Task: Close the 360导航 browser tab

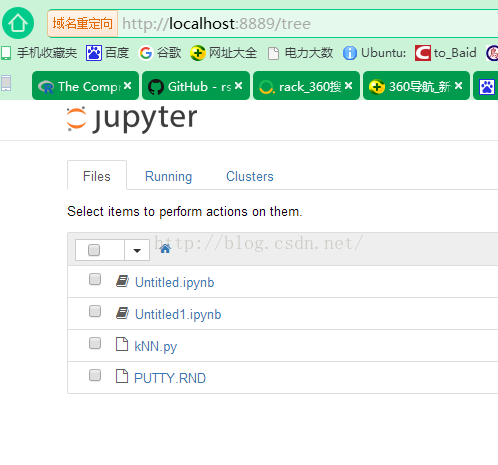Action: click(458, 86)
